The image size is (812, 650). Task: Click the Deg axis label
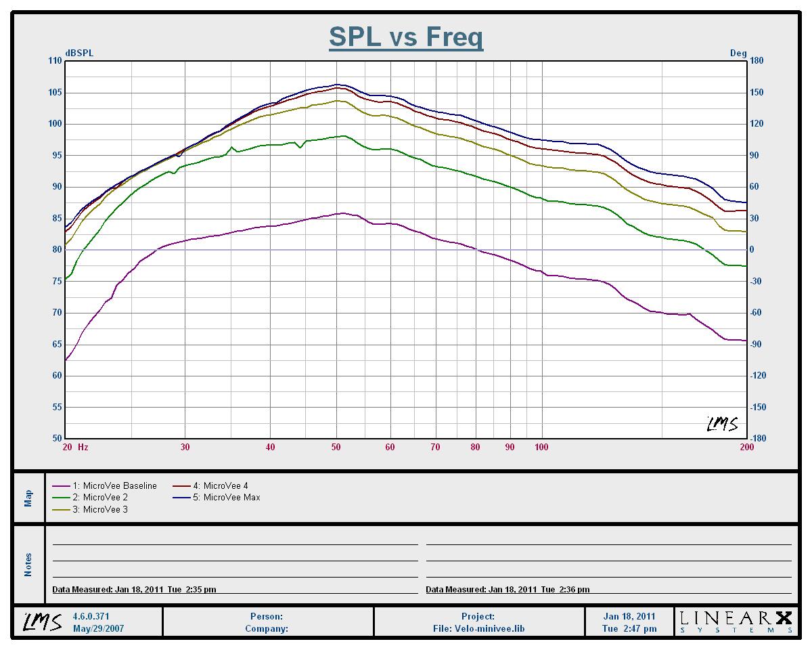[x=738, y=53]
